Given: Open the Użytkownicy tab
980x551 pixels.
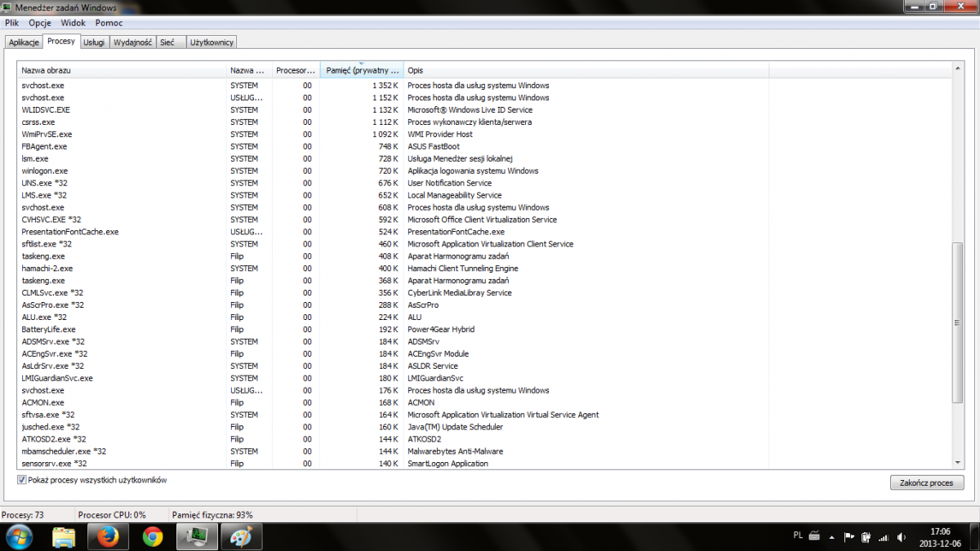Looking at the screenshot, I should (x=212, y=42).
